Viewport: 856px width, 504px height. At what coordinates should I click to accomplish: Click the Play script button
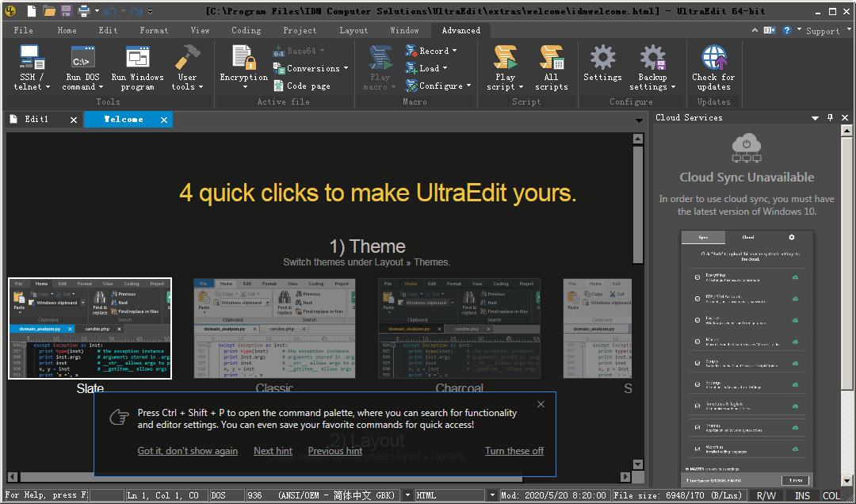pos(505,67)
